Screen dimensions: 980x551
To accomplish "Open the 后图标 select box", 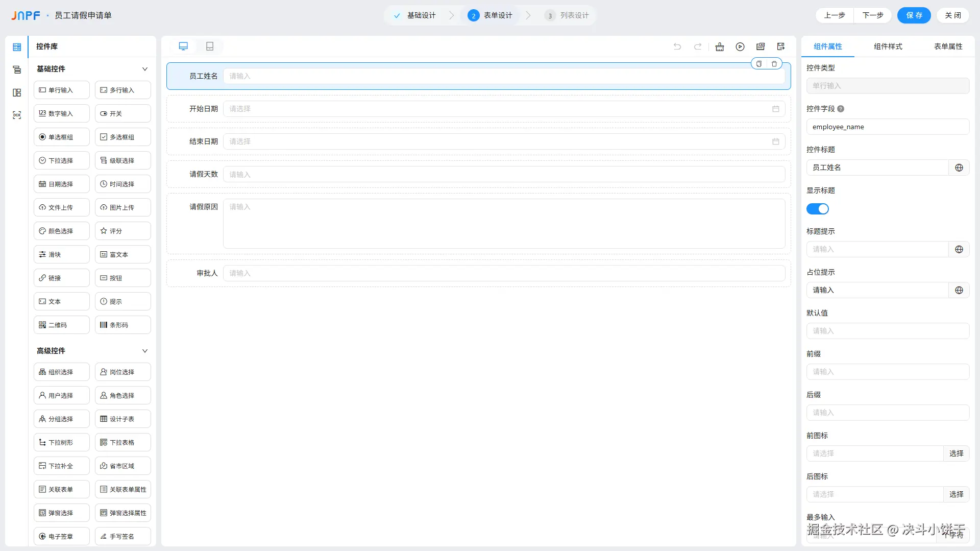I will click(874, 494).
